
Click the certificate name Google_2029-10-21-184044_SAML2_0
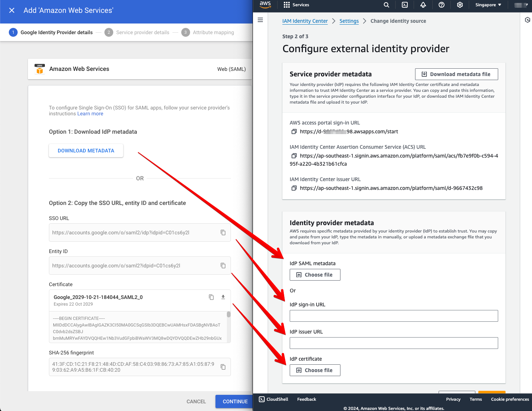tap(98, 297)
